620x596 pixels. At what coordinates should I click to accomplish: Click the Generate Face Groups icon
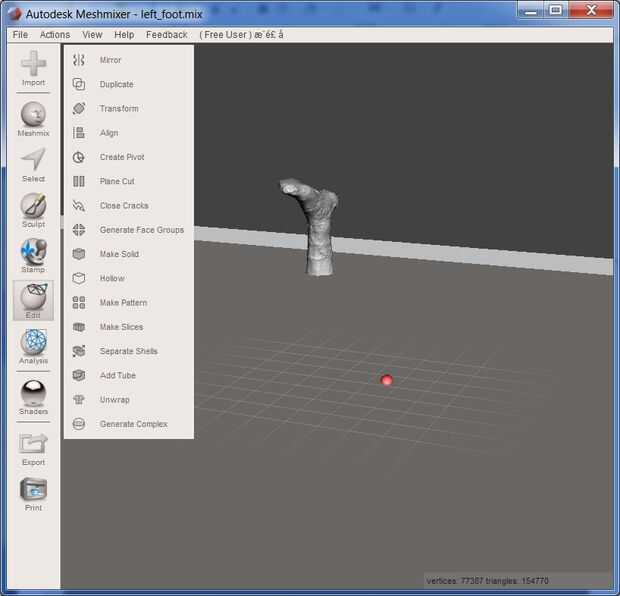click(79, 230)
